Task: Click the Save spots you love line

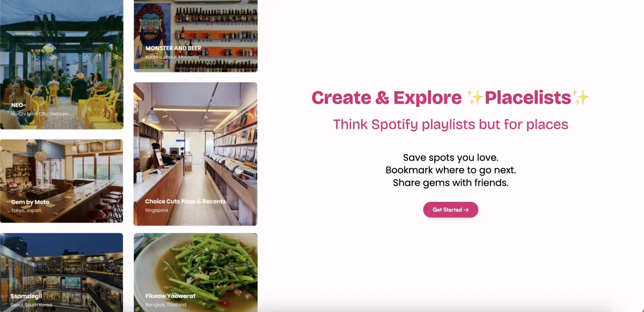Action: point(451,158)
